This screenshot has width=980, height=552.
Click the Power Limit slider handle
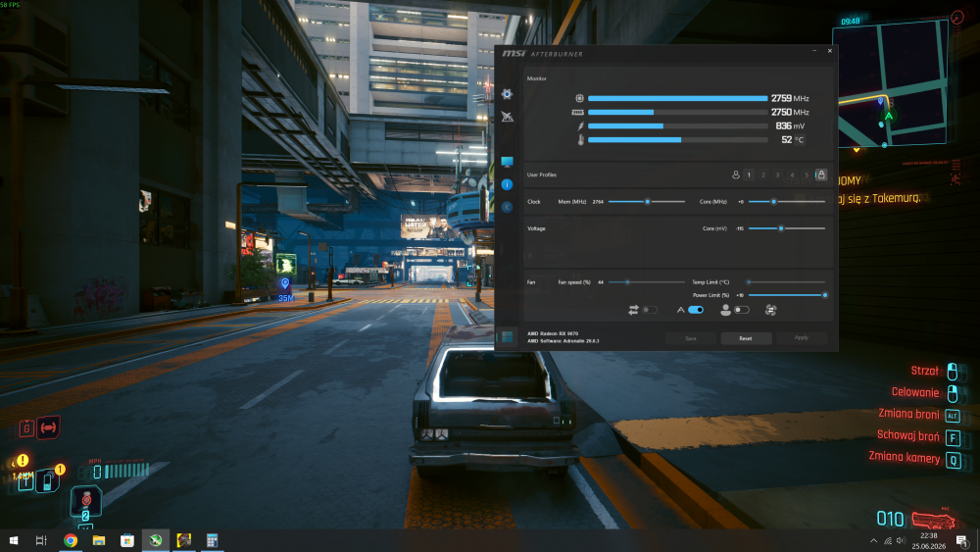point(825,295)
